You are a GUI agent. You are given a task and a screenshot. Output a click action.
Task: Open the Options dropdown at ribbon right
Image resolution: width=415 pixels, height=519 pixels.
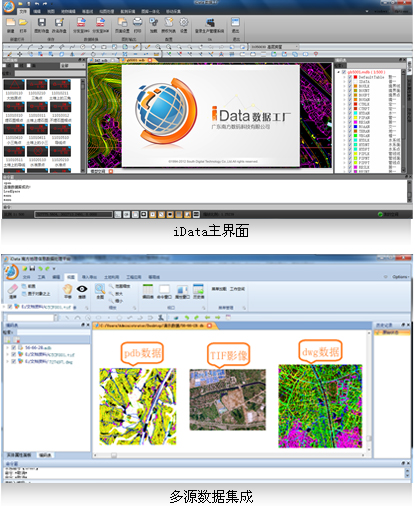(x=400, y=277)
